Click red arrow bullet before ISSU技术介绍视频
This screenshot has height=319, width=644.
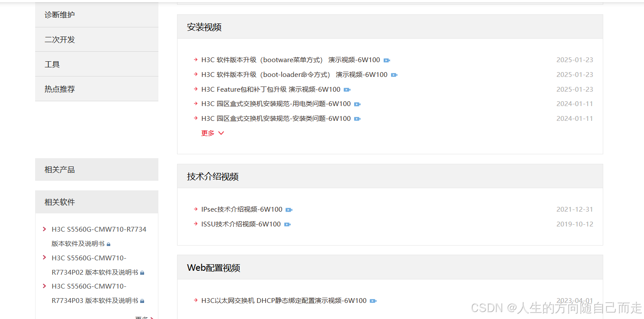tap(196, 224)
